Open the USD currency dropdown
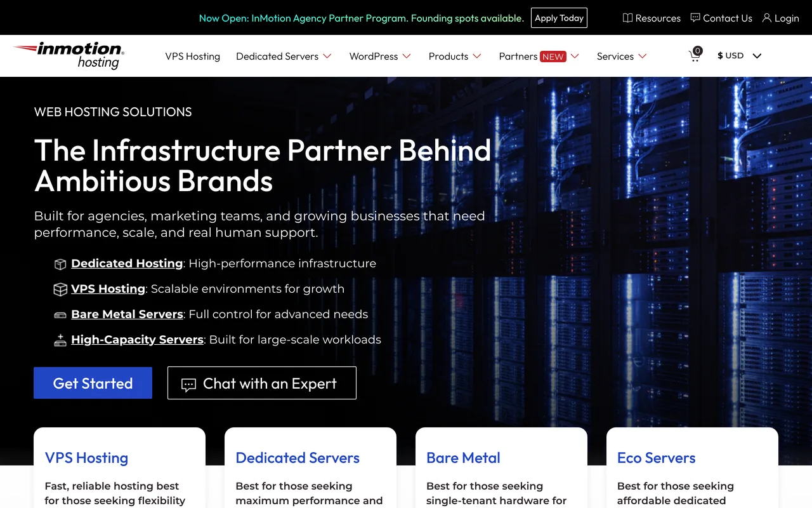Screen dimensions: 812x508 coord(740,55)
